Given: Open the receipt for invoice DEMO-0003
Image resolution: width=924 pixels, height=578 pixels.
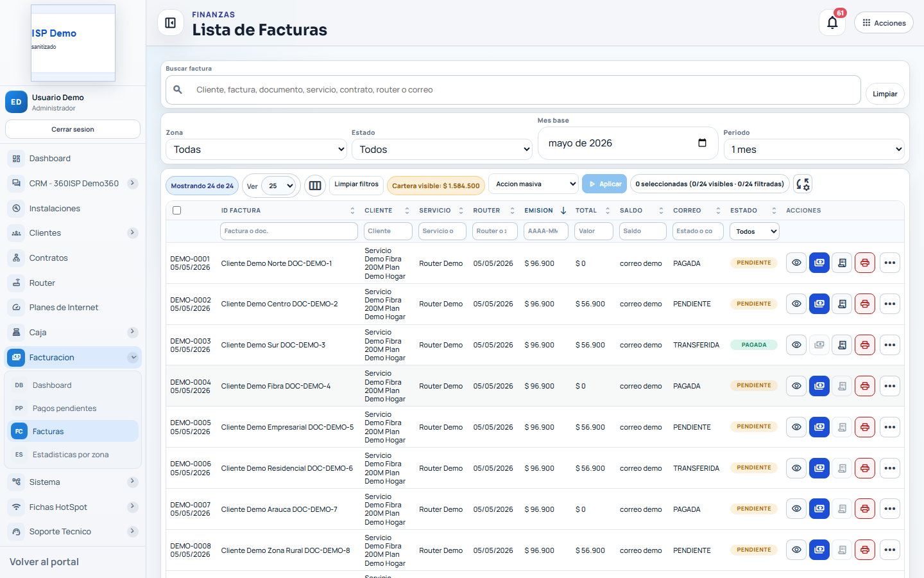Looking at the screenshot, I should pyautogui.click(x=842, y=345).
